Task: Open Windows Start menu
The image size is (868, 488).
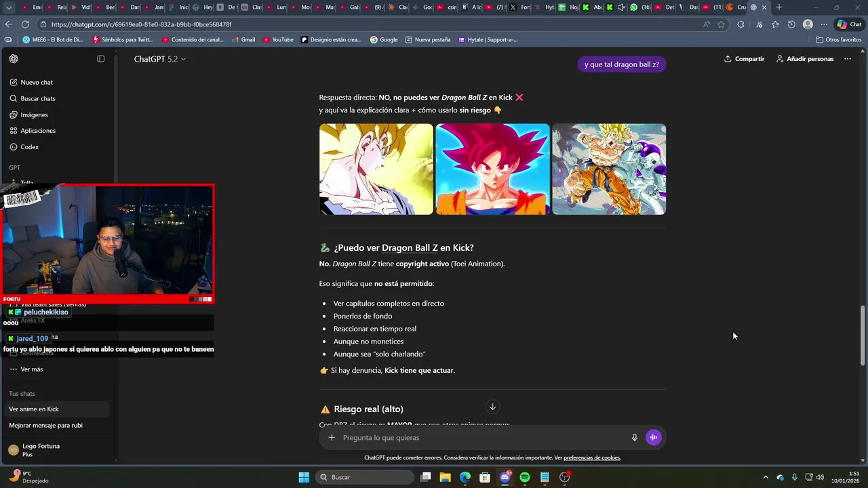Action: 303,477
